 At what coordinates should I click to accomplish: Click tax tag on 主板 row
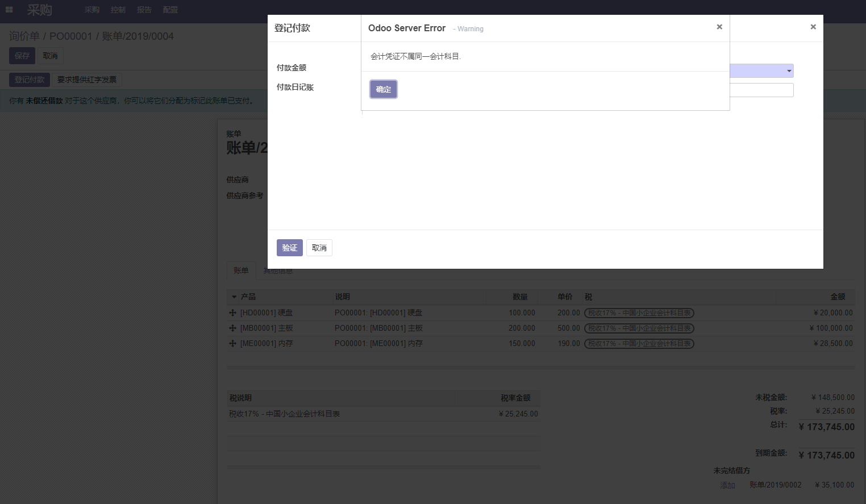(639, 328)
